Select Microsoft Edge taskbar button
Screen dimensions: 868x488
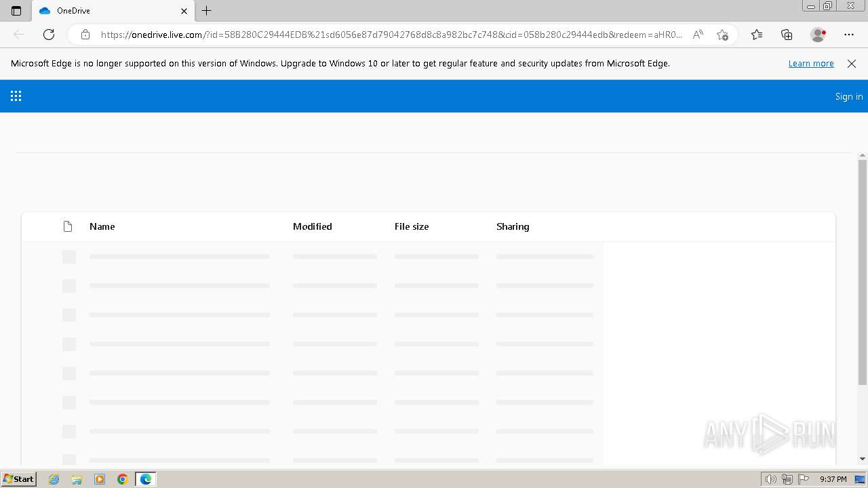(146, 479)
